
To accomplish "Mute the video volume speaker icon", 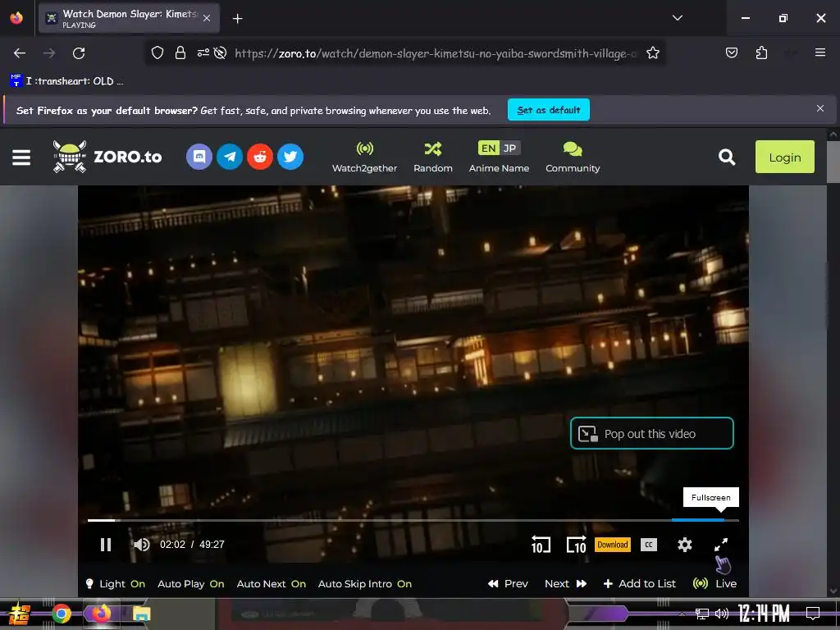I will (x=141, y=545).
